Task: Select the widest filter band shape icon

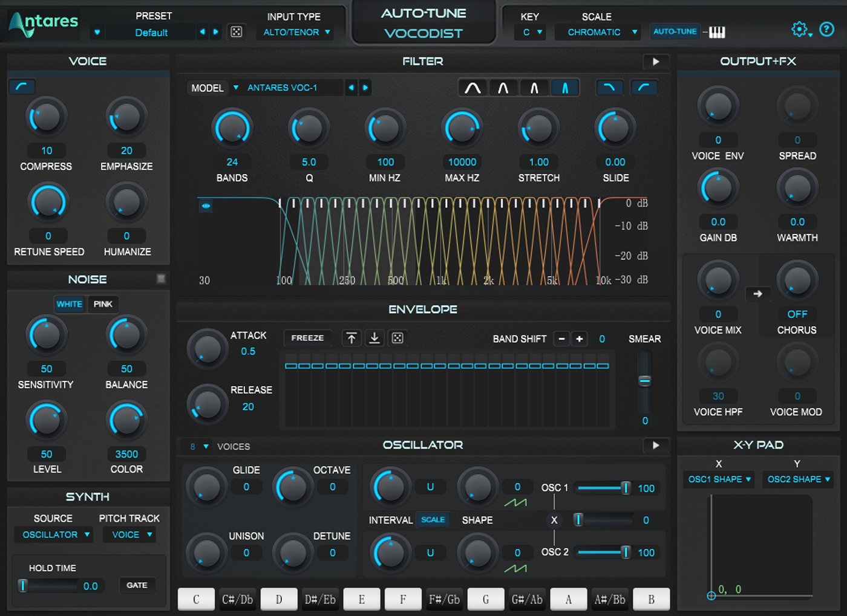Action: point(473,88)
